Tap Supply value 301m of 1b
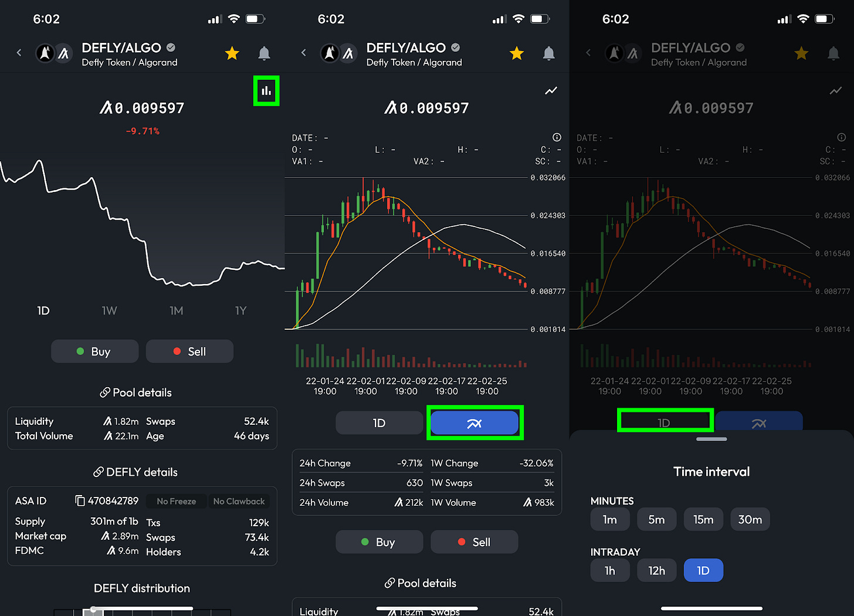The width and height of the screenshot is (854, 616). (114, 521)
